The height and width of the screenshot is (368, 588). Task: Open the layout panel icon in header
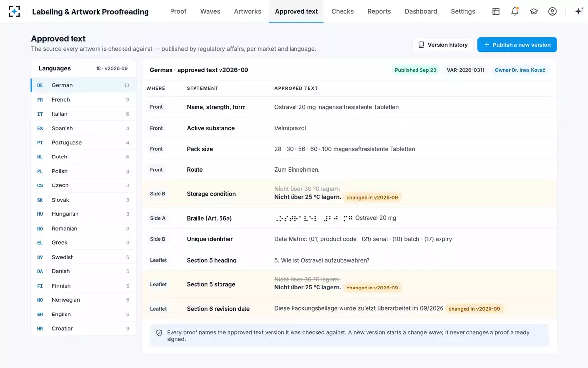tap(496, 11)
